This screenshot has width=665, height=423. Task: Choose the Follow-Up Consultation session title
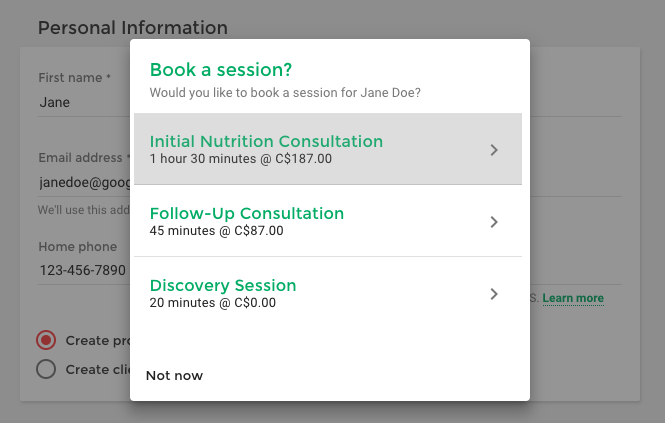(247, 213)
